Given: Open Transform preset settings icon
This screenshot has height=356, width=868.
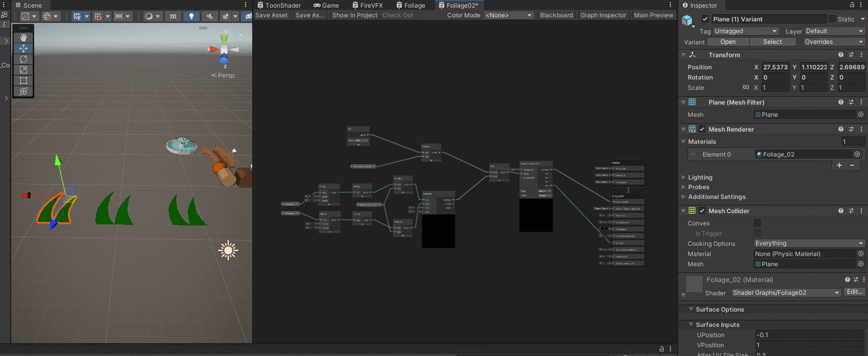Looking at the screenshot, I should pyautogui.click(x=851, y=55).
